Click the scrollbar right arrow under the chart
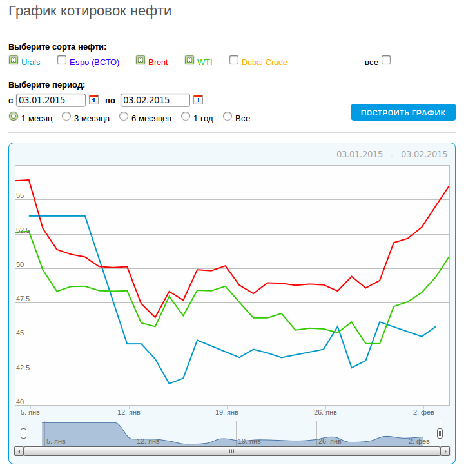Image resolution: width=466 pixels, height=476 pixels. coord(445,451)
